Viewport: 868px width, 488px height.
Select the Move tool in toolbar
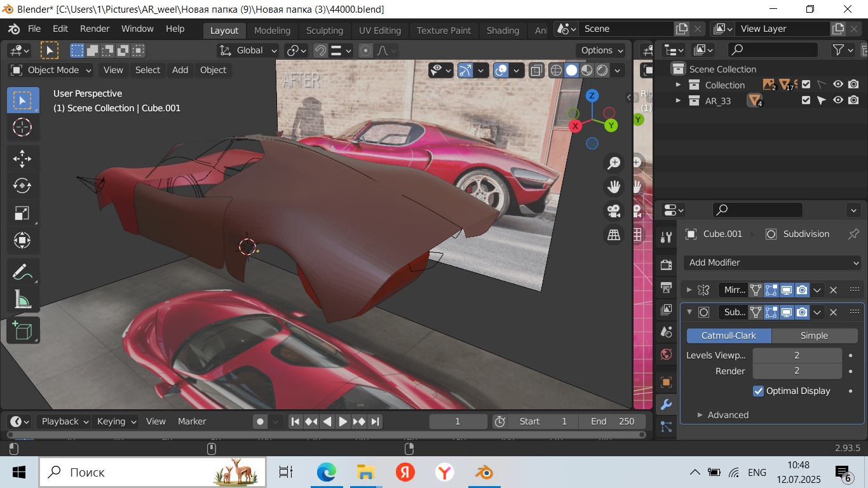[x=22, y=159]
